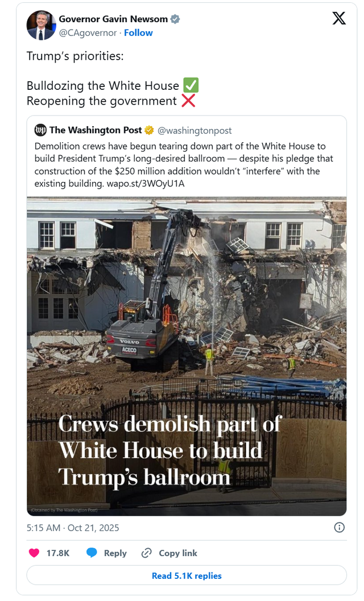This screenshot has height=601, width=364.
Task: Follow the @CAgovernor account
Action: point(138,33)
